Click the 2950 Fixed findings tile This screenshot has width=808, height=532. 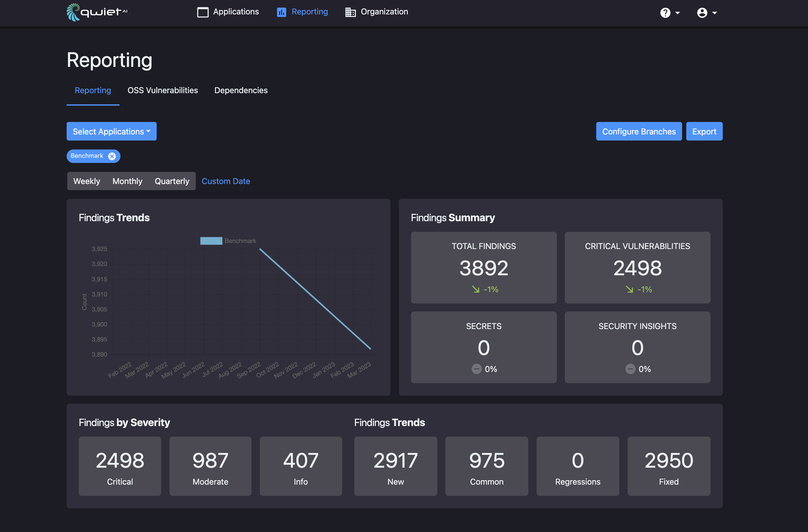pyautogui.click(x=669, y=466)
